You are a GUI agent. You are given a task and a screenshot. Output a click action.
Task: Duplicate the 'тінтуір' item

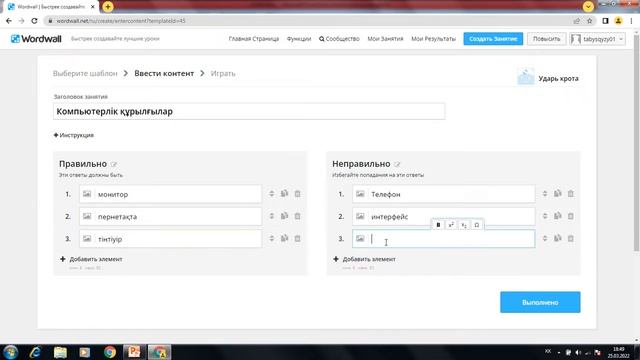tap(284, 238)
